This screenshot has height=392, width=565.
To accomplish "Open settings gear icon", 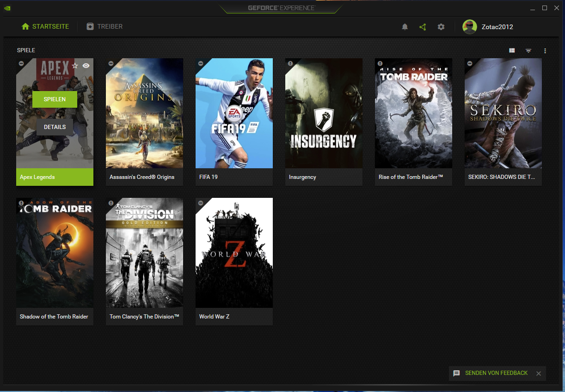I will click(441, 27).
